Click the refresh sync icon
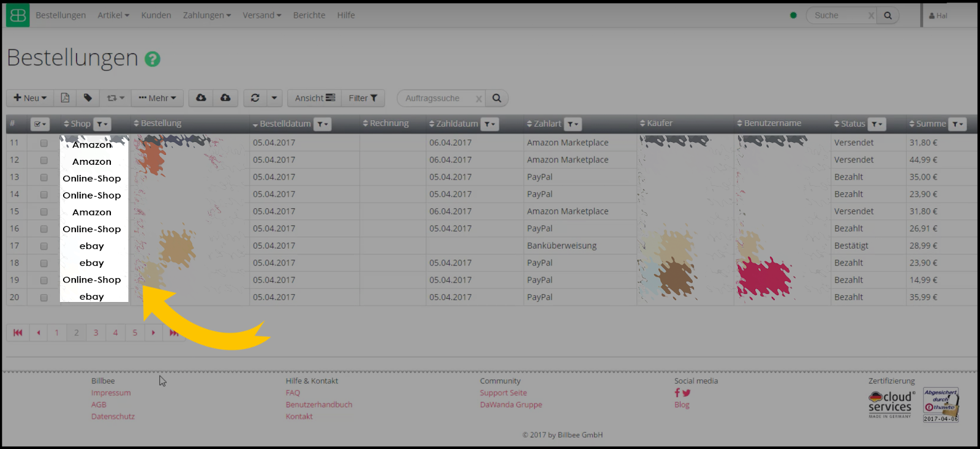Viewport: 980px width, 449px height. point(255,98)
